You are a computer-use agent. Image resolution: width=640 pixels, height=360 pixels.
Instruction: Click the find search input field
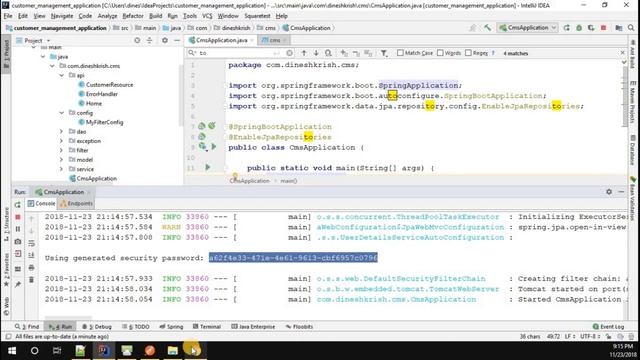(237, 53)
